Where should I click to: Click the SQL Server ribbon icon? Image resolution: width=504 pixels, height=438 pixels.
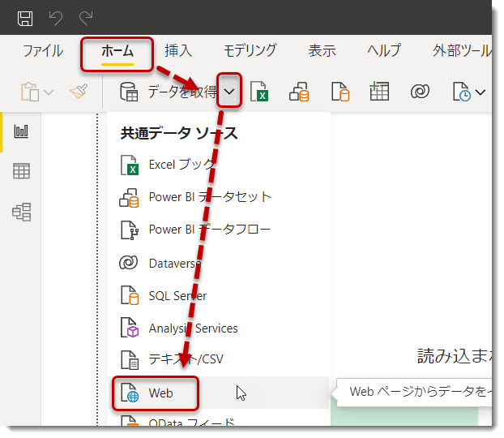[340, 92]
